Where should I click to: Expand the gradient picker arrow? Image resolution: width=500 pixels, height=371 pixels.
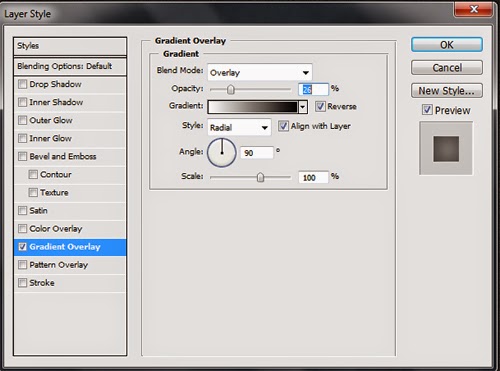(x=303, y=107)
